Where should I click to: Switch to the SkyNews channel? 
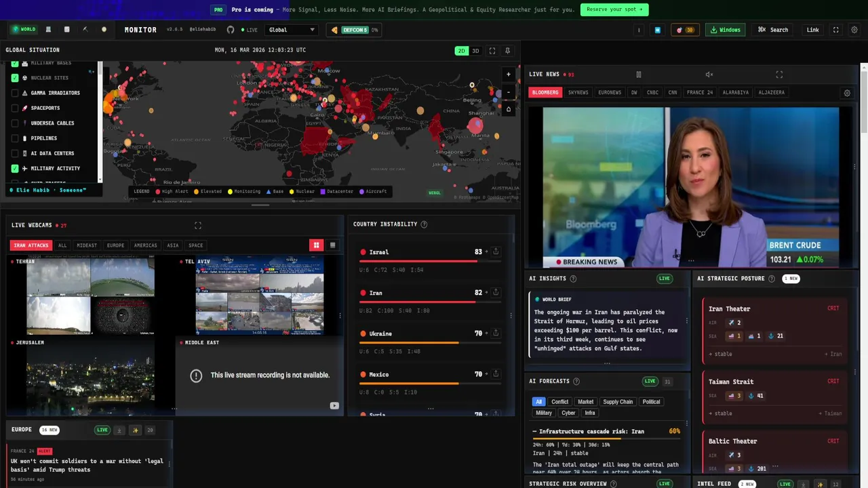pos(578,92)
